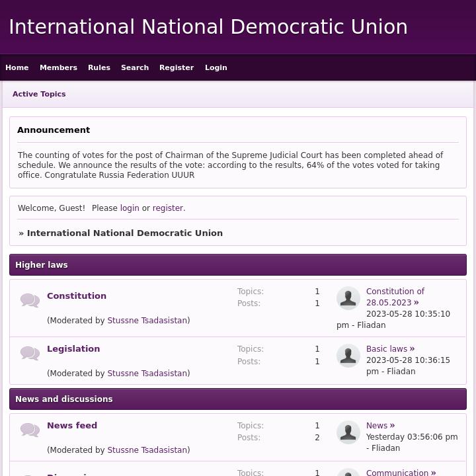This screenshot has width=476, height=476.
Task: Click the avatar beside Basic laws post
Action: [x=348, y=356]
